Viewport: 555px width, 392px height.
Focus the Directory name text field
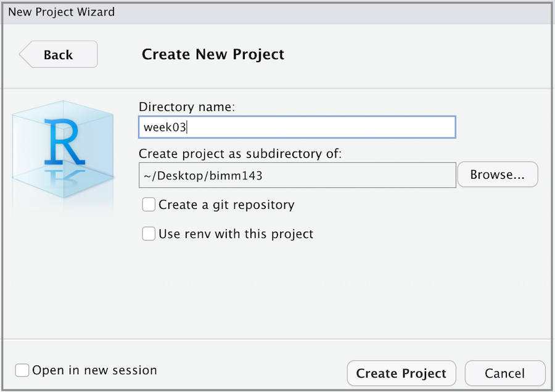tap(297, 128)
